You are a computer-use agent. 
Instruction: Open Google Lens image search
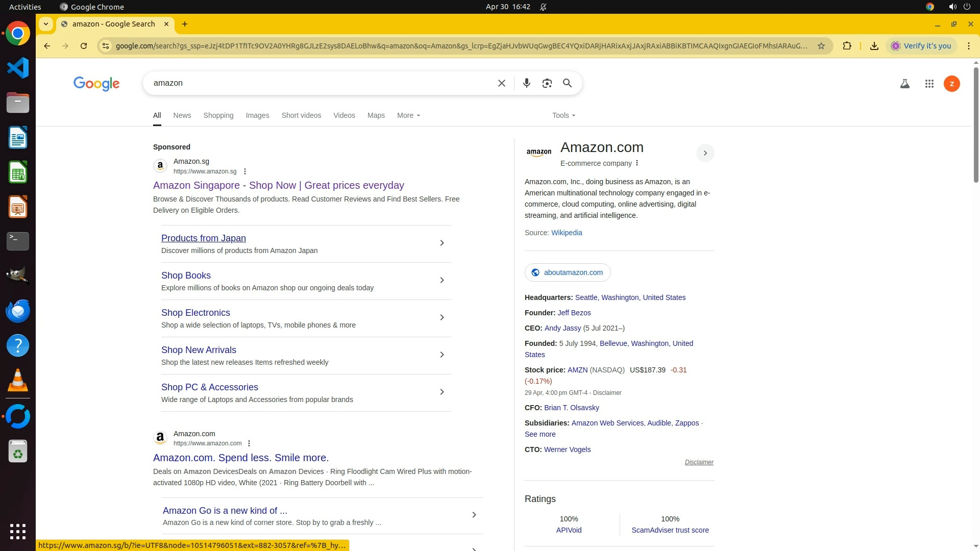pos(547,83)
